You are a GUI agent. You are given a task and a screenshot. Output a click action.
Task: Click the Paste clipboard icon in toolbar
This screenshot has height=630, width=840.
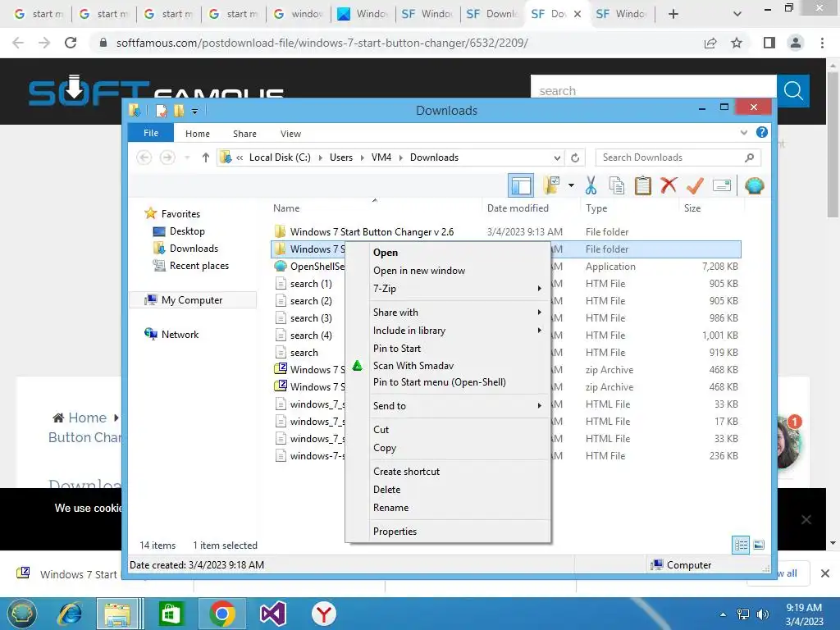[642, 185]
